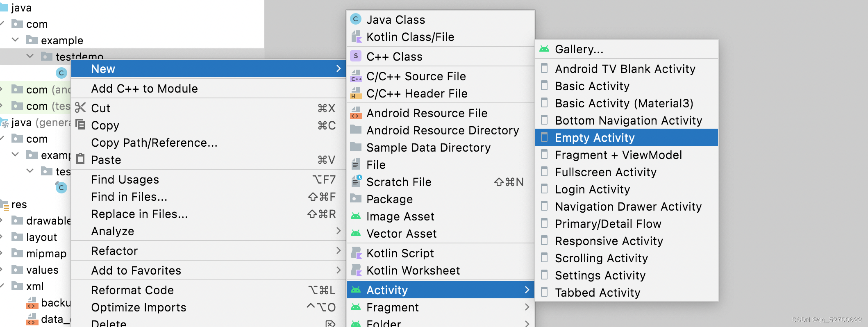Click the Gallery android icon

[544, 49]
